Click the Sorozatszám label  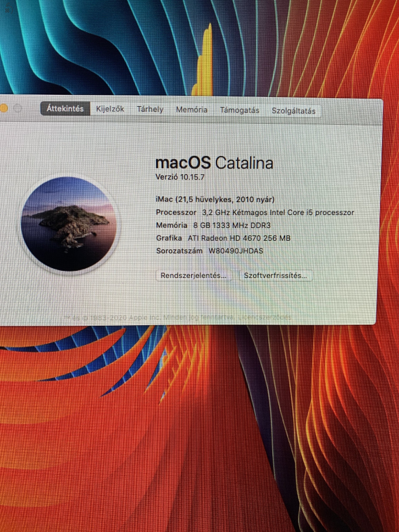[179, 251]
